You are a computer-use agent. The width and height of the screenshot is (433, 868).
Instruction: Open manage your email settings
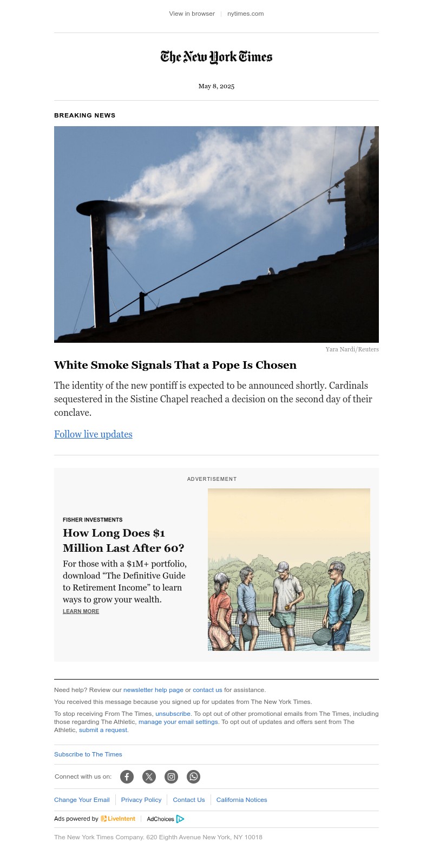(178, 722)
